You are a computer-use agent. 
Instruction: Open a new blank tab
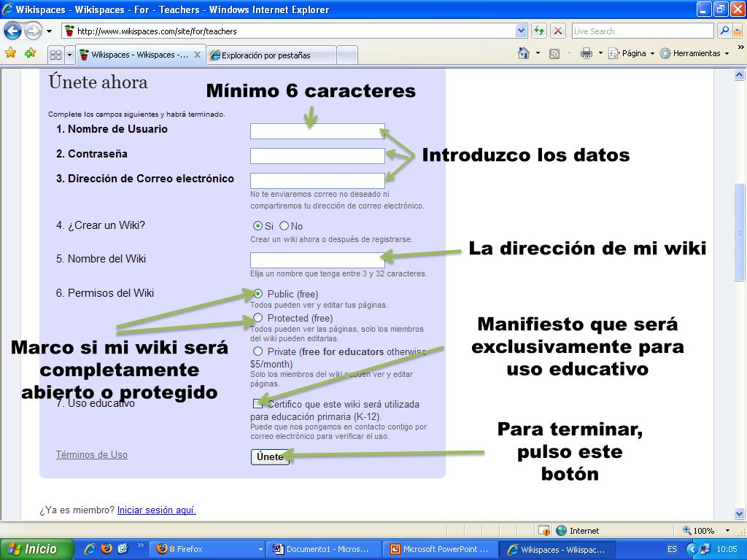[x=347, y=55]
